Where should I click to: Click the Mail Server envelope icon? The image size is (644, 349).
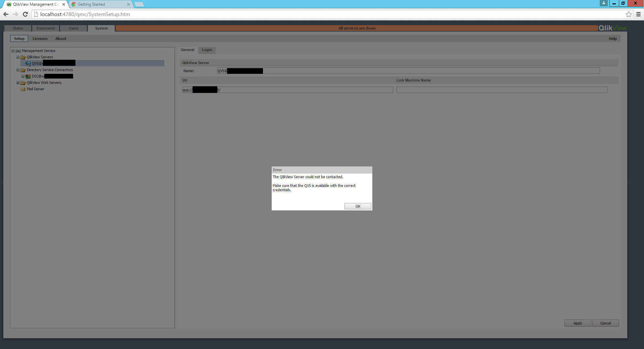pos(23,89)
